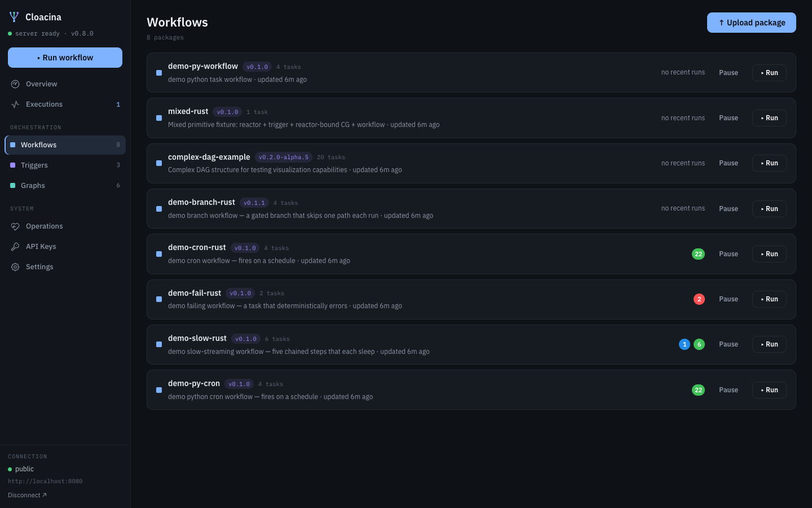The height and width of the screenshot is (508, 812).
Task: Click the status square on mixed-rust row
Action: click(x=159, y=118)
